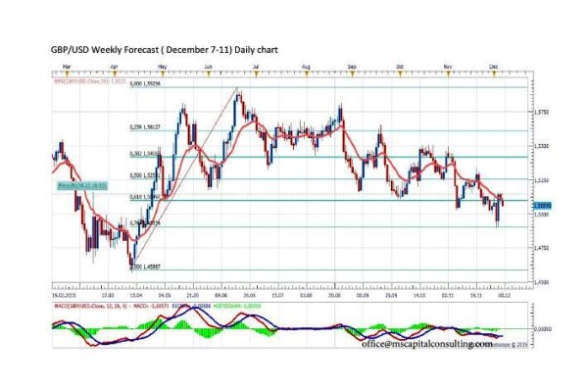Select the 'Aug' month label on top axis
The height and width of the screenshot is (388, 588).
click(x=306, y=67)
